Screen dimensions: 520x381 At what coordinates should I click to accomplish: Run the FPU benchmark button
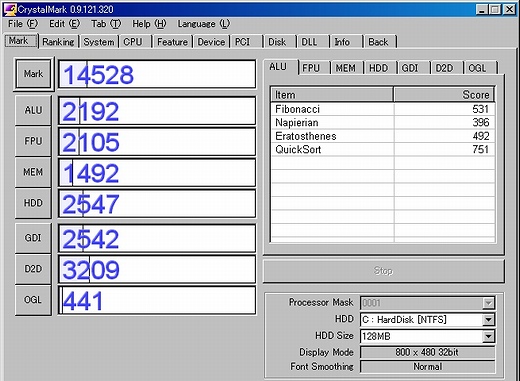click(x=33, y=141)
